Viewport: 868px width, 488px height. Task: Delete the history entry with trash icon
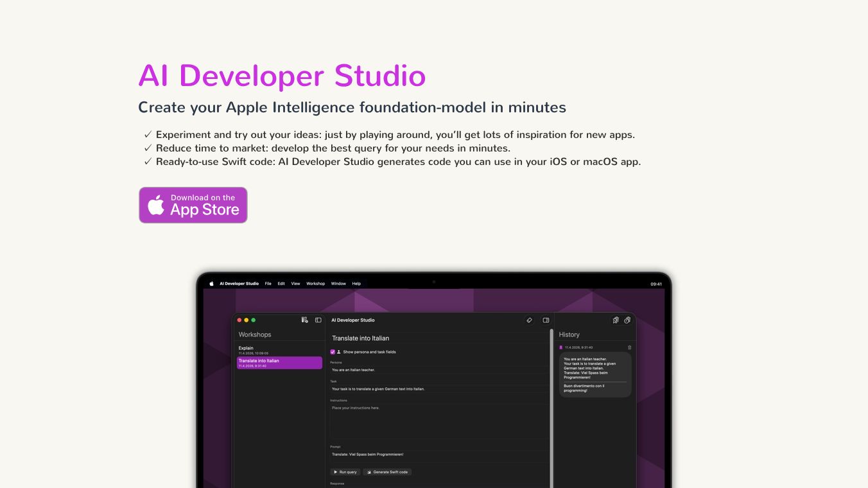[x=629, y=347]
